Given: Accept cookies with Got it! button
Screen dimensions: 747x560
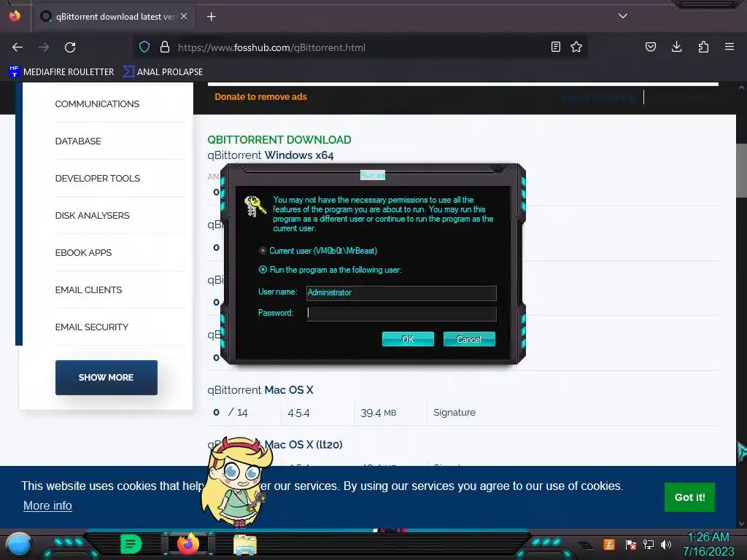Looking at the screenshot, I should point(690,497).
